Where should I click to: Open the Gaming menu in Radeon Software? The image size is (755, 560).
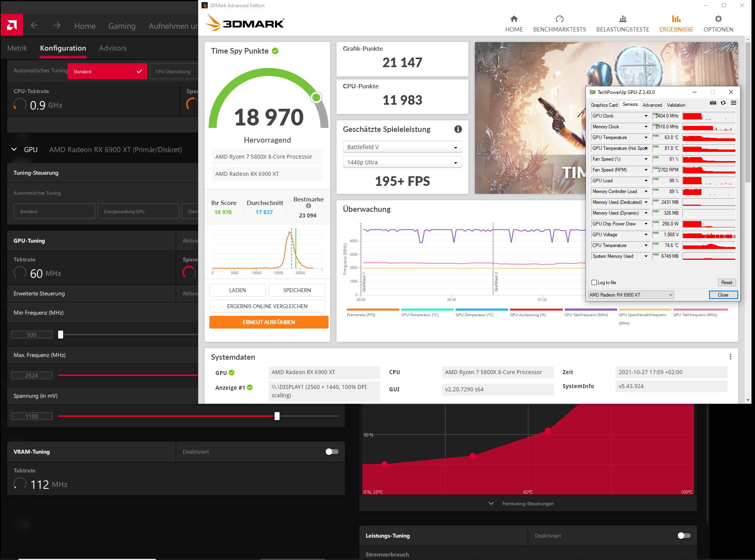click(122, 26)
